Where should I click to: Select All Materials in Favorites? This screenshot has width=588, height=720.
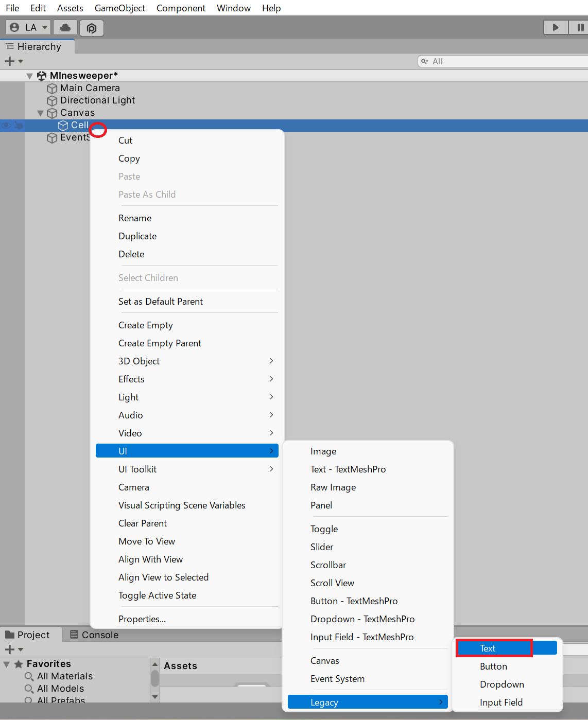pos(64,676)
